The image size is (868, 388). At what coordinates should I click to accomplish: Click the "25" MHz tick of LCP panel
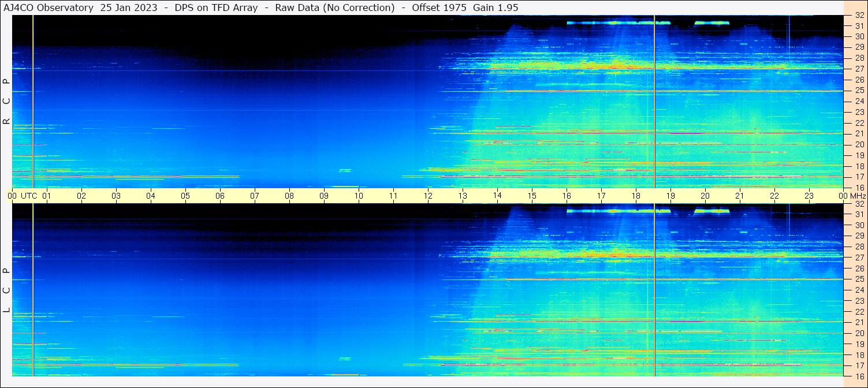pos(859,279)
